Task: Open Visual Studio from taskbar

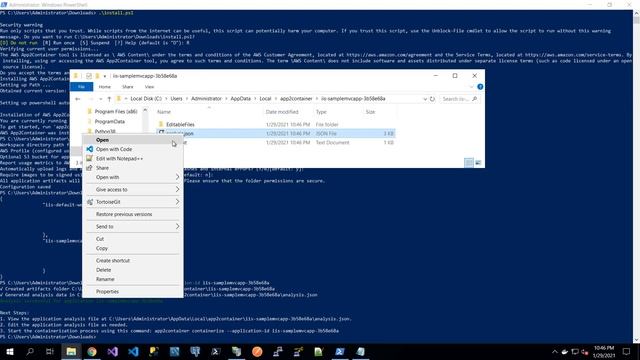Action: 113,352
